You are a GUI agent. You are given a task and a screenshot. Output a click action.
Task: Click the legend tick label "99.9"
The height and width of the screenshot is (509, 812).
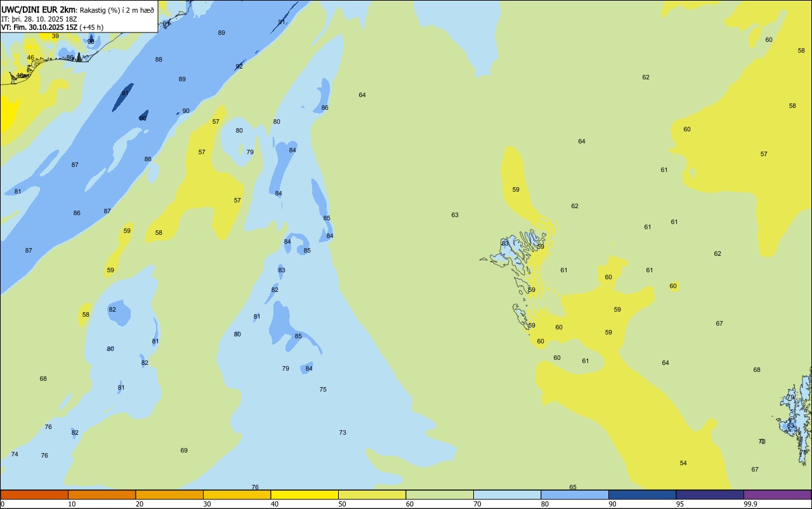(x=750, y=504)
